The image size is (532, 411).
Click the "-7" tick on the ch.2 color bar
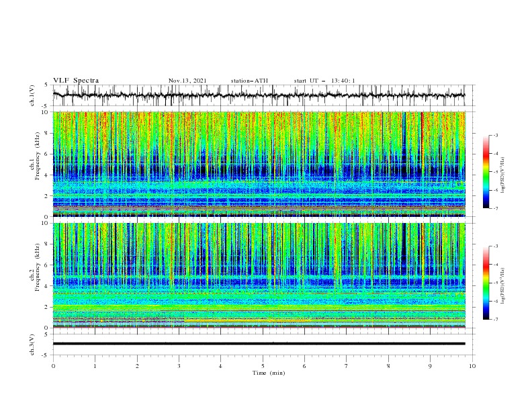(495, 320)
